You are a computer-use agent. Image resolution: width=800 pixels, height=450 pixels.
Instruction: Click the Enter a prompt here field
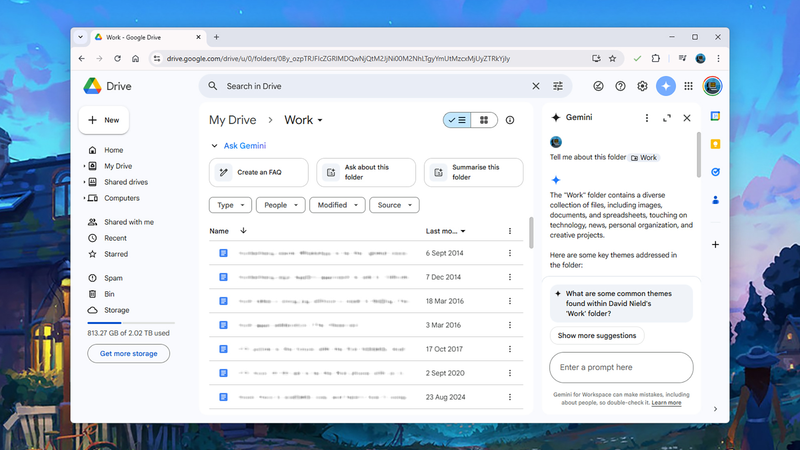click(621, 367)
